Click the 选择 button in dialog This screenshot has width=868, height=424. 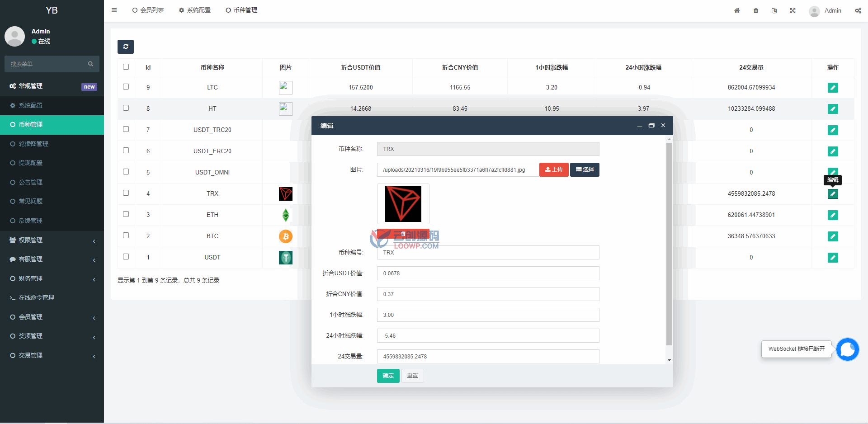(x=585, y=170)
